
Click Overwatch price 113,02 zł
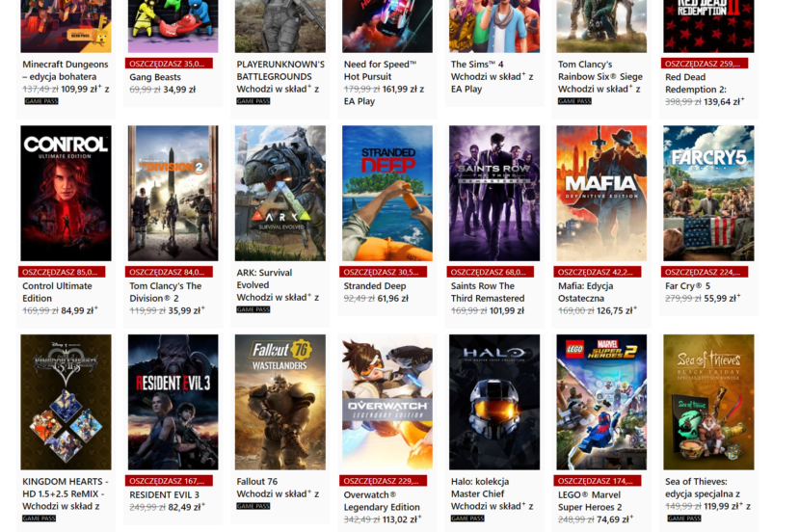(402, 519)
